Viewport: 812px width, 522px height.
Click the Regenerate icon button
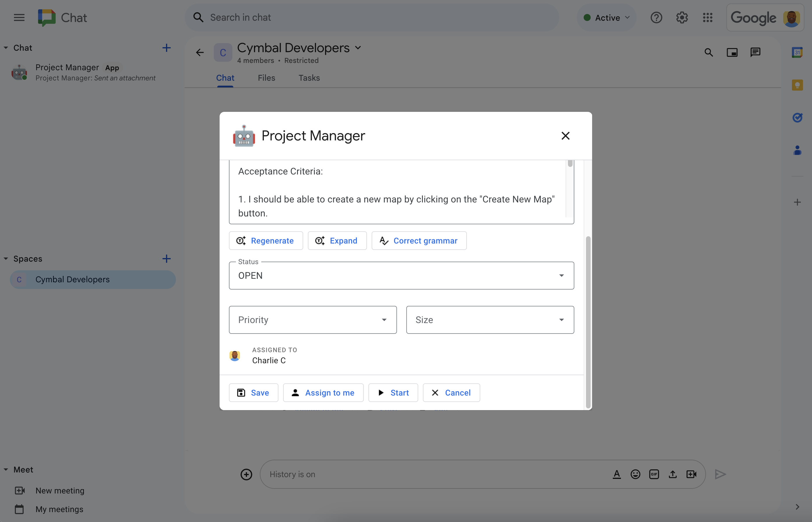[x=241, y=240]
